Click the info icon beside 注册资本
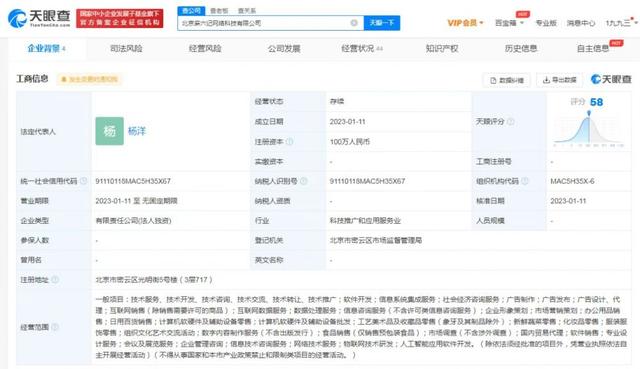640x369 pixels. click(289, 142)
